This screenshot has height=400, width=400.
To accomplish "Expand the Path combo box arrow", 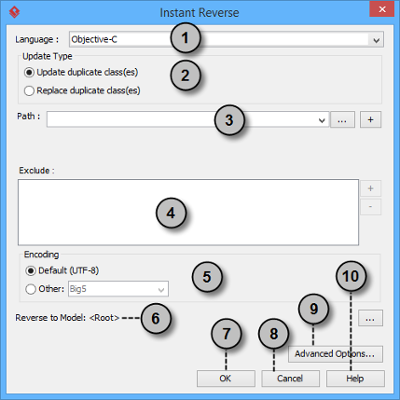I will [322, 120].
